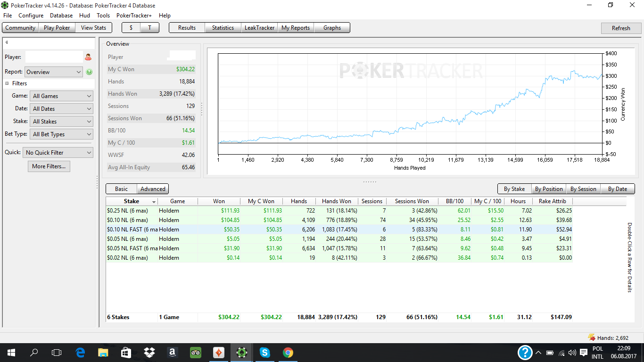
Task: Open the Windows Start menu
Action: pyautogui.click(x=11, y=353)
